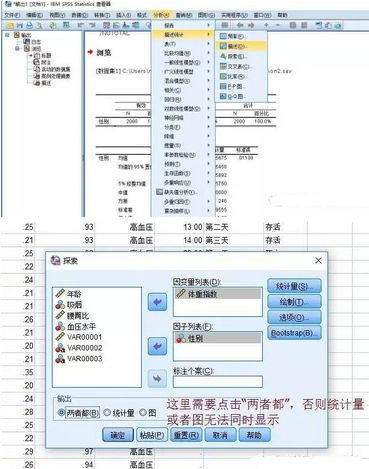Expand the 报告 submenu
Image resolution: width=369 pixels, height=469 pixels.
coord(183,25)
